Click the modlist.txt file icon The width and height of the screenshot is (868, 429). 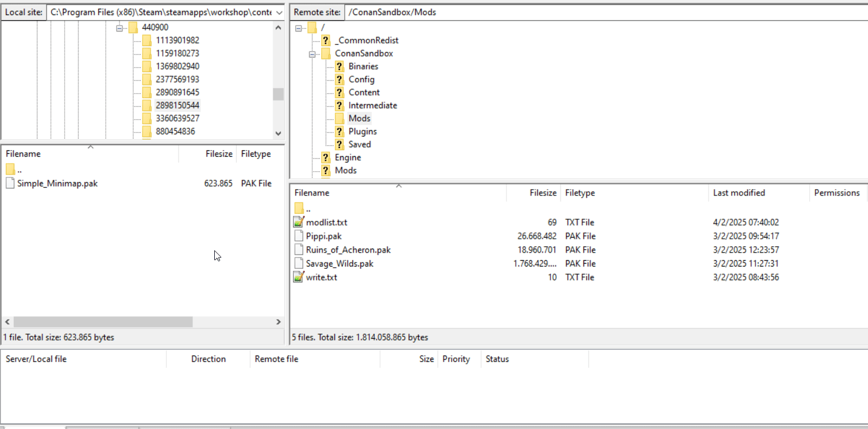click(299, 222)
